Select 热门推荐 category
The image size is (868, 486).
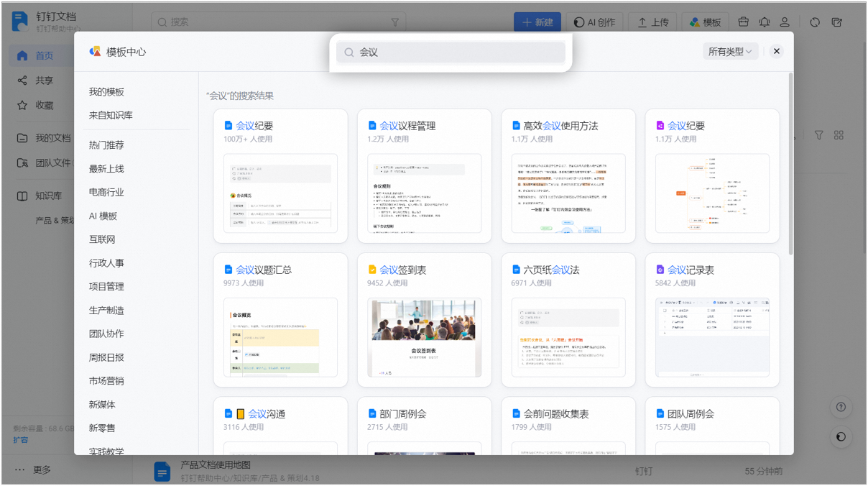coord(106,145)
